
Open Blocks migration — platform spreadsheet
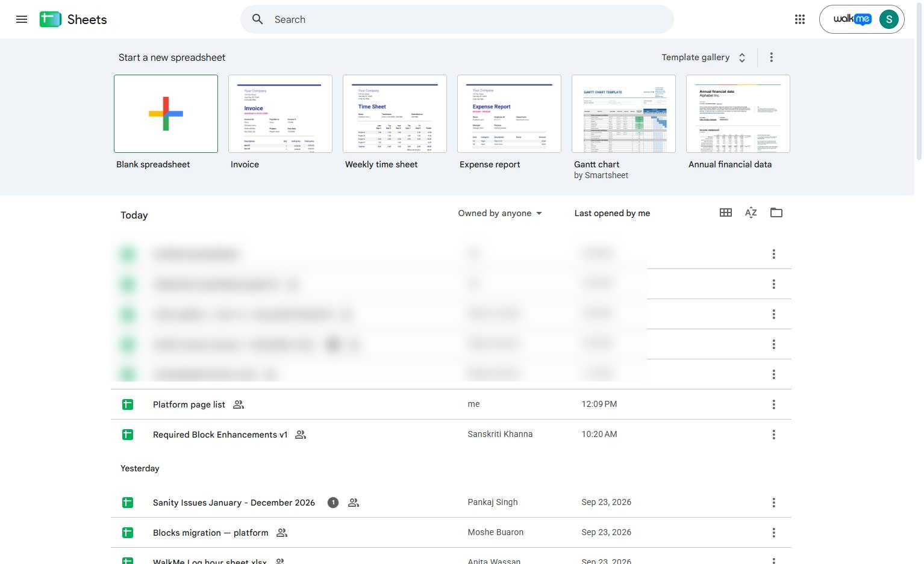click(211, 533)
